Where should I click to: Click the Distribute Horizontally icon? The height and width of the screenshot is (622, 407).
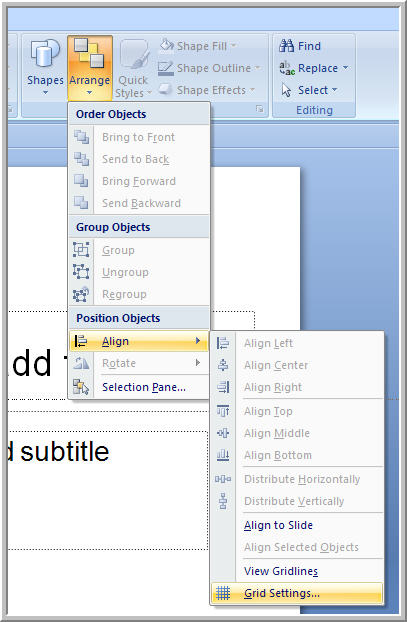click(x=223, y=479)
